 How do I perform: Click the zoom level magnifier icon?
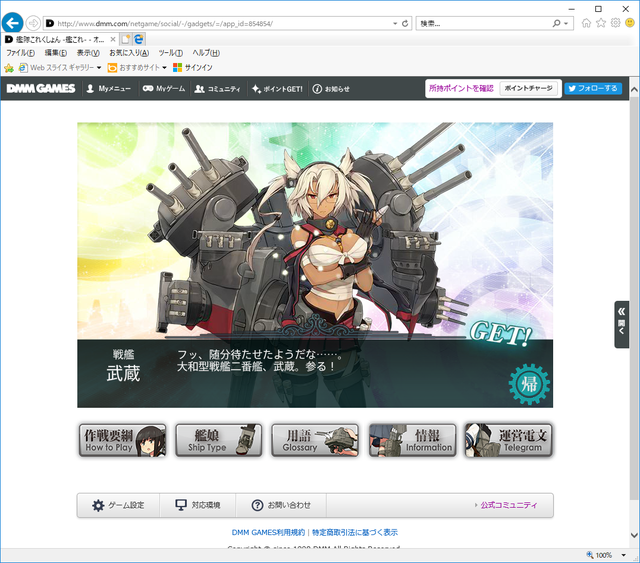pos(590,555)
